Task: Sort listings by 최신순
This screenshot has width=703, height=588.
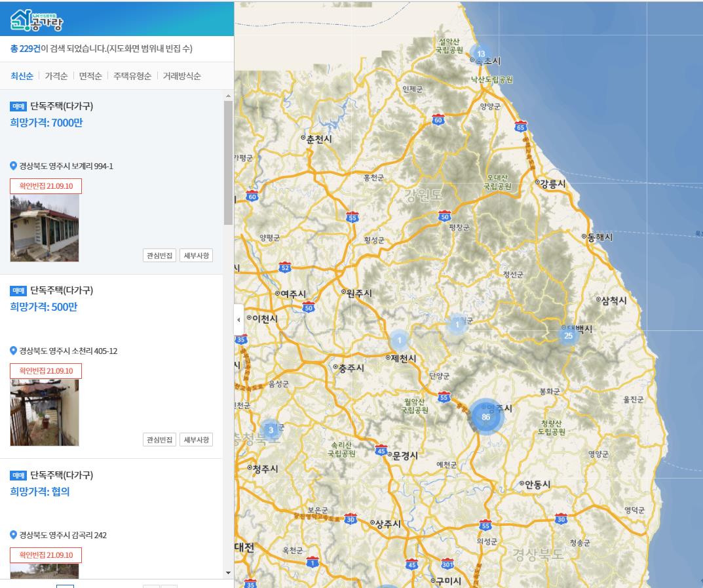Action: 22,76
